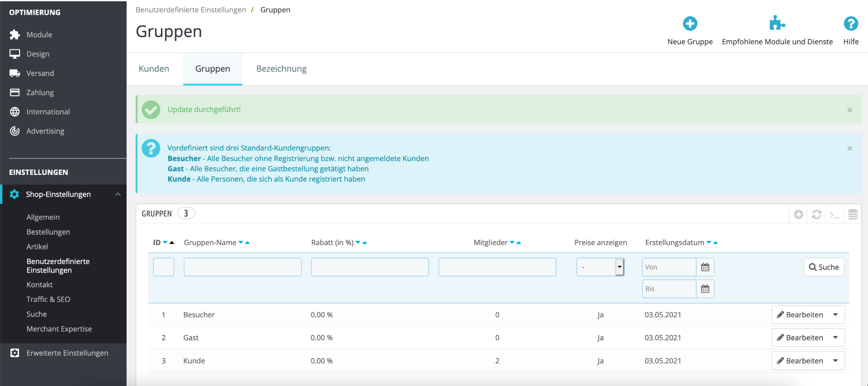Open Merchant Expertise submenu item
The image size is (868, 386).
point(59,329)
